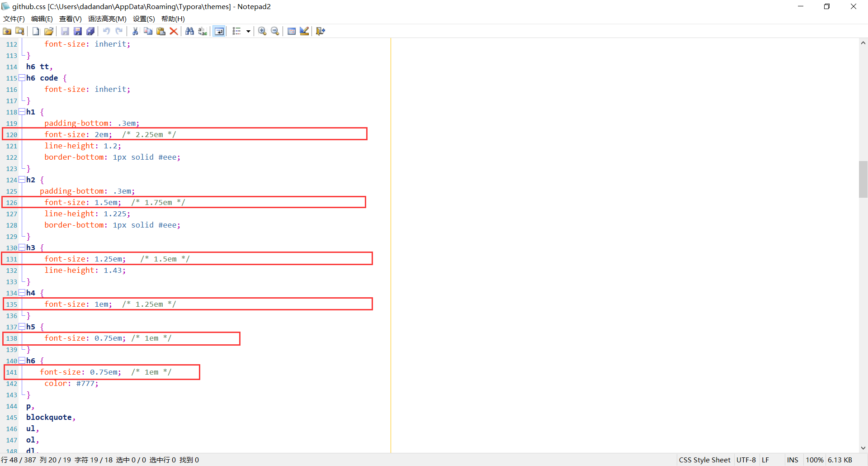
Task: Click the app icon in title bar
Action: coord(5,6)
